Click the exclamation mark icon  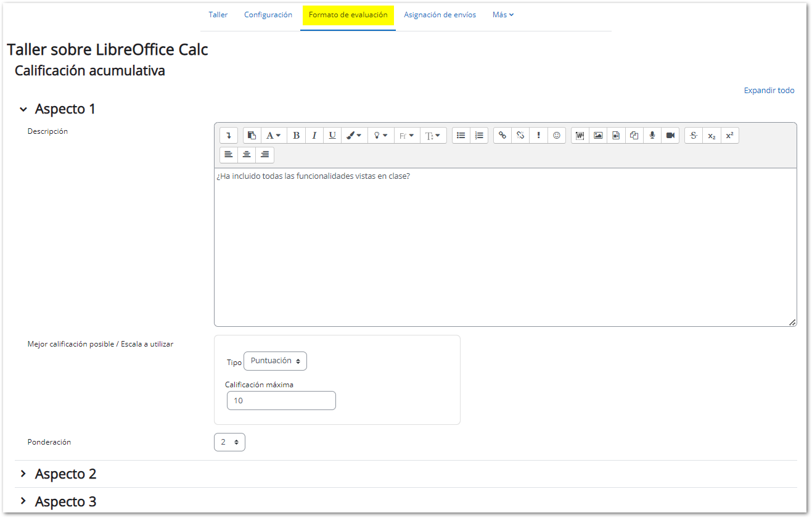click(538, 136)
